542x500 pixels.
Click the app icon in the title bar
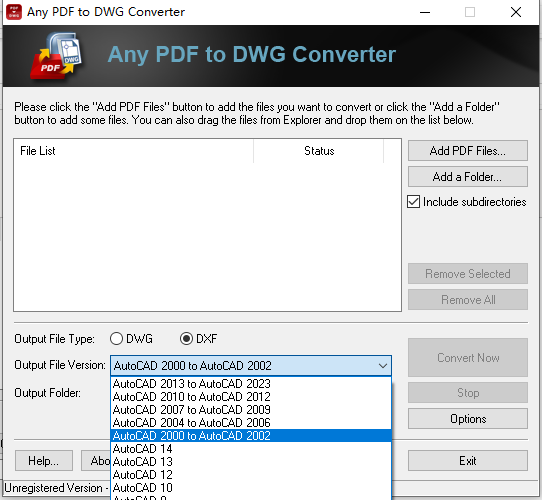point(14,12)
